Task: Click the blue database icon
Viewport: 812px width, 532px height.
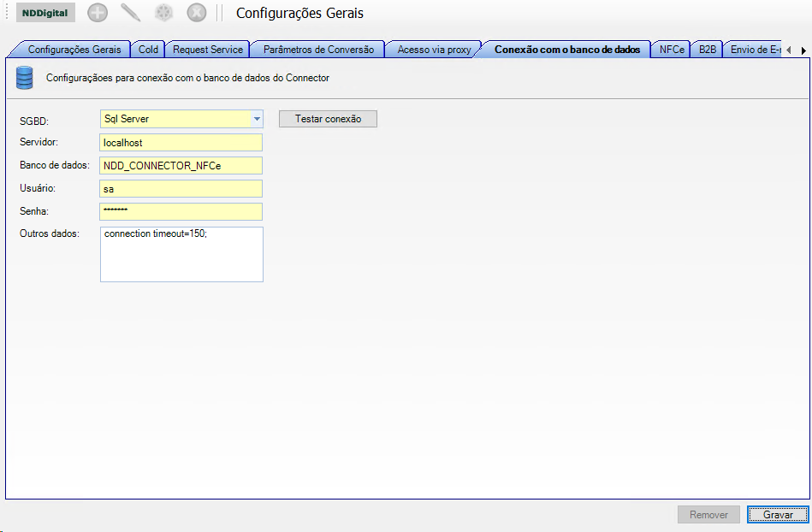Action: point(25,78)
